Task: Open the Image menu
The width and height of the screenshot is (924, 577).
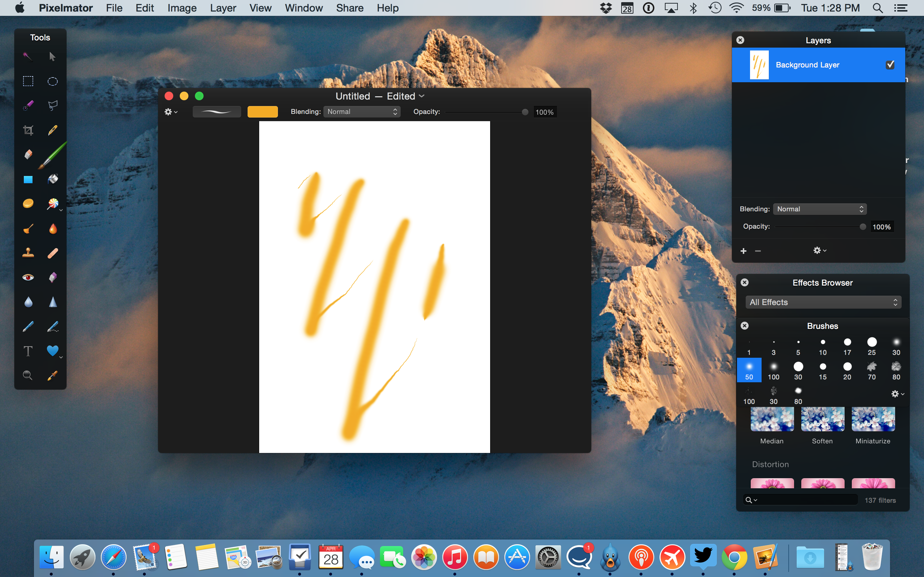Action: coord(182,8)
